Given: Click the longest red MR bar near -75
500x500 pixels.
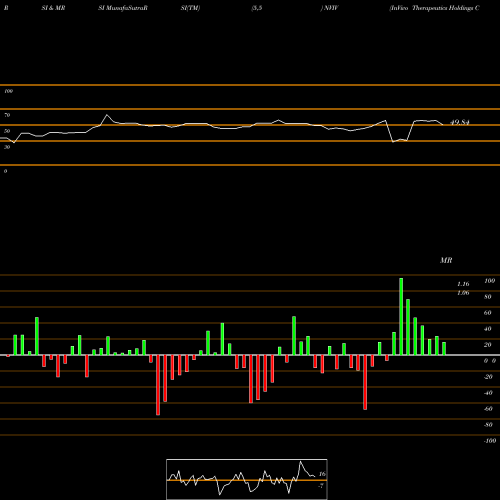Looking at the screenshot, I should pos(158,385).
